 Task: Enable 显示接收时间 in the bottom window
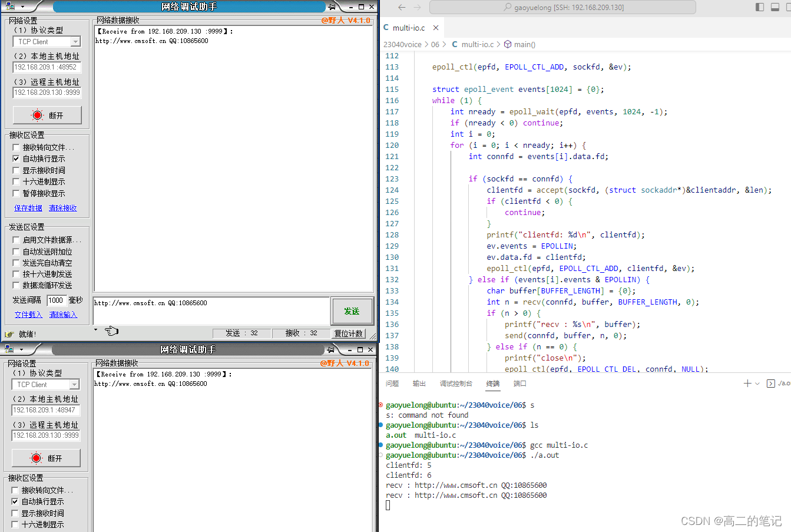coord(15,513)
